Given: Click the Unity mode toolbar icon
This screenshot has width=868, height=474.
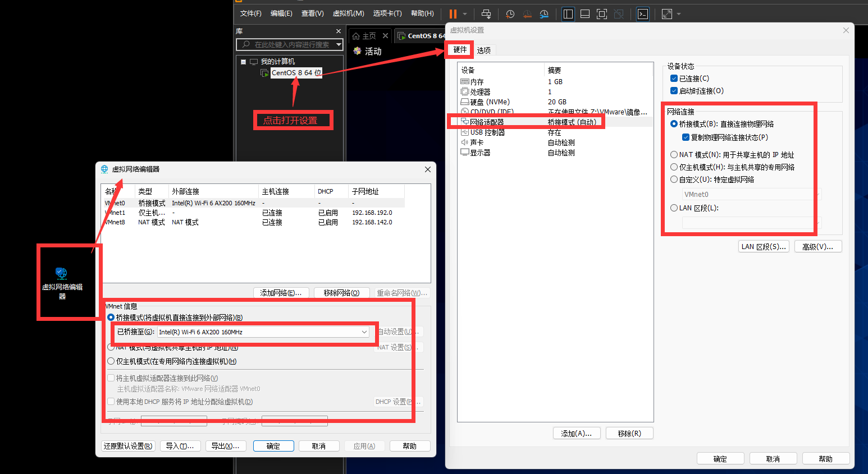Looking at the screenshot, I should [619, 14].
